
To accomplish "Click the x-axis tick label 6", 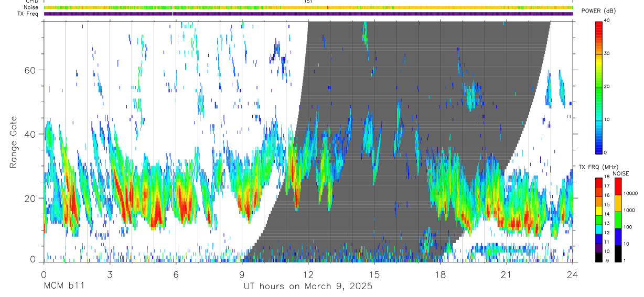I will coord(176,274).
